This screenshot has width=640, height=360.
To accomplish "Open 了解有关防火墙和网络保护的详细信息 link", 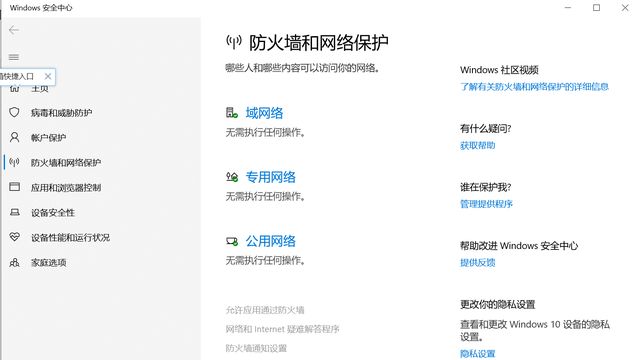I will [534, 87].
